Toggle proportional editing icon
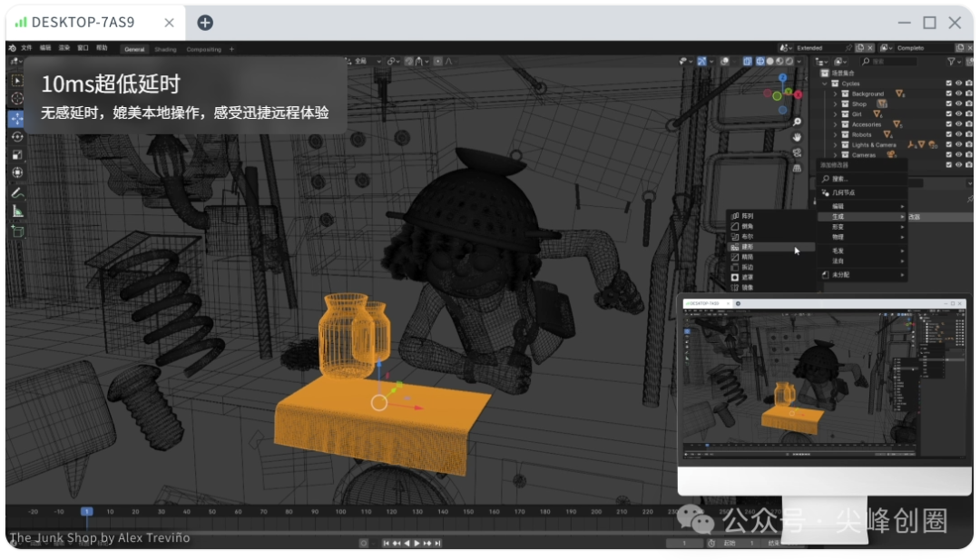Viewport: 980px width, 560px height. click(438, 61)
